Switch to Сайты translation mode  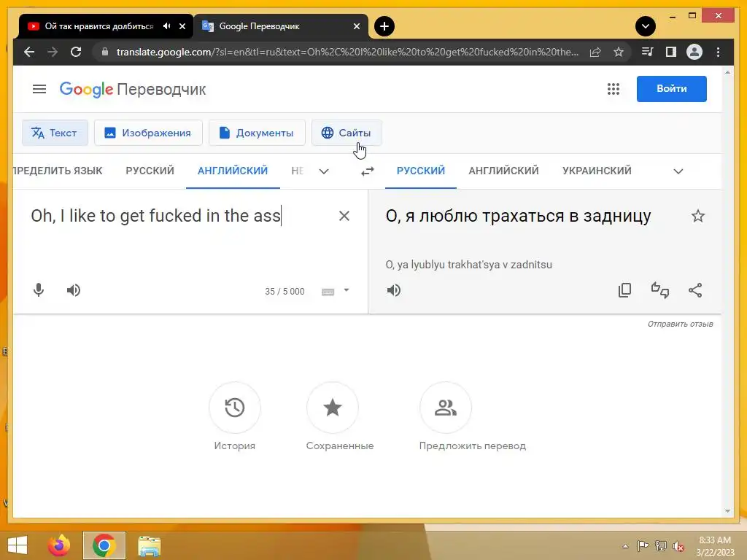pos(347,133)
